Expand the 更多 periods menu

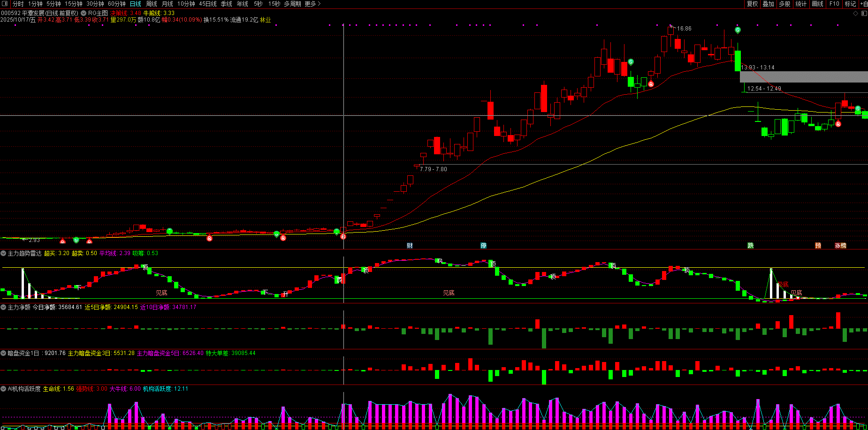point(312,4)
